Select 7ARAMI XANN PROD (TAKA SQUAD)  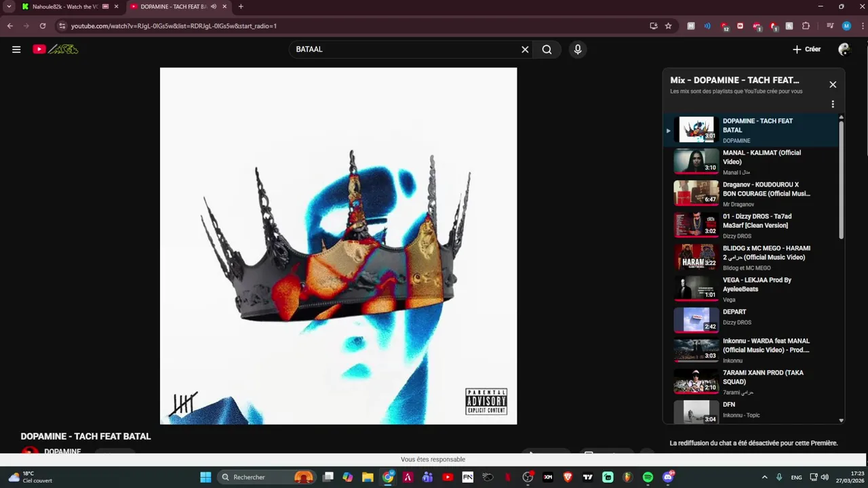pos(751,382)
